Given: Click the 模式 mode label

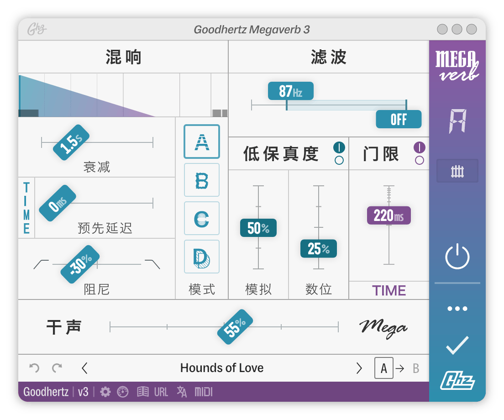Looking at the screenshot, I should coord(202,289).
